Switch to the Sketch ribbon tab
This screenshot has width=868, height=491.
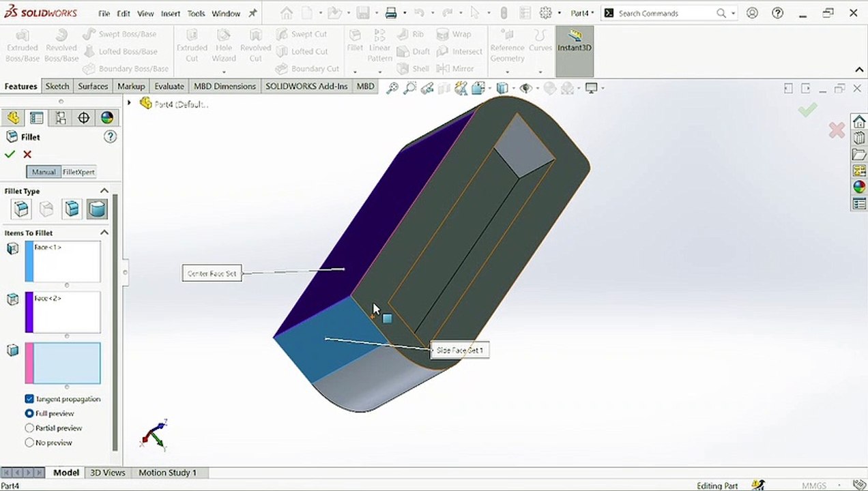pyautogui.click(x=57, y=86)
